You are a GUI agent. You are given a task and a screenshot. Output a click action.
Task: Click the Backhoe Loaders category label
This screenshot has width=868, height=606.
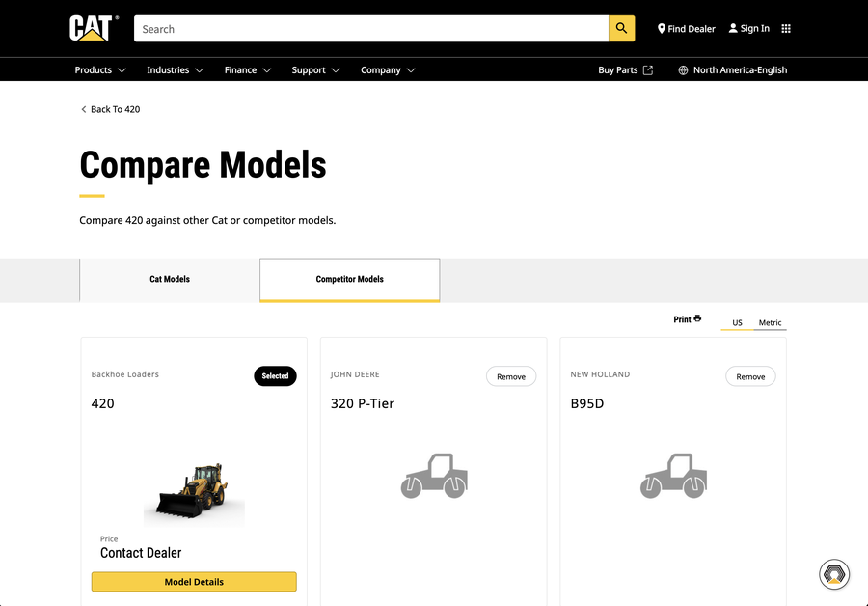[125, 374]
